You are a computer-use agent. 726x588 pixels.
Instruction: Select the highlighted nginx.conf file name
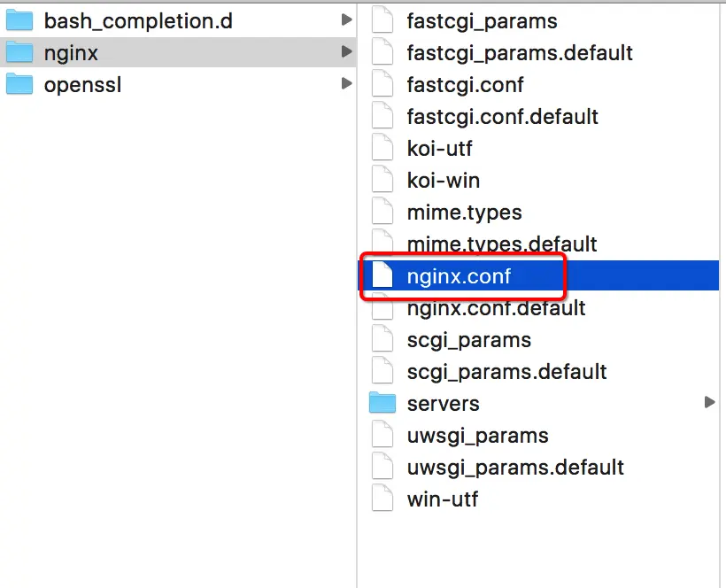coord(459,276)
